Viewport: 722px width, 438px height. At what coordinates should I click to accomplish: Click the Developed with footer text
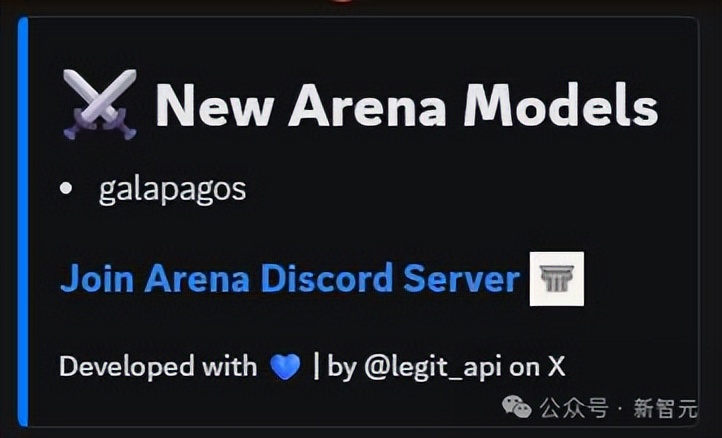(158, 368)
